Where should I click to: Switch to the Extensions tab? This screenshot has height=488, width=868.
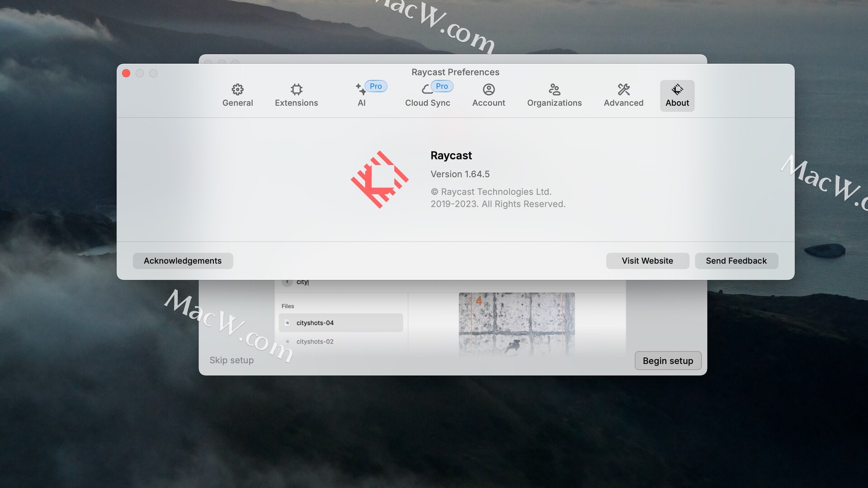296,95
